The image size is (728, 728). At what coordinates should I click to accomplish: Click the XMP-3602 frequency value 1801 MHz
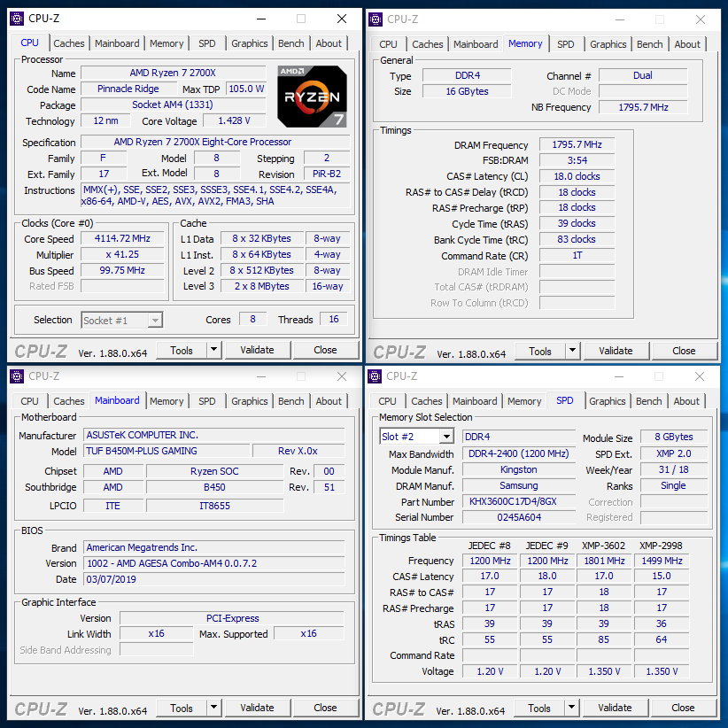coord(605,561)
